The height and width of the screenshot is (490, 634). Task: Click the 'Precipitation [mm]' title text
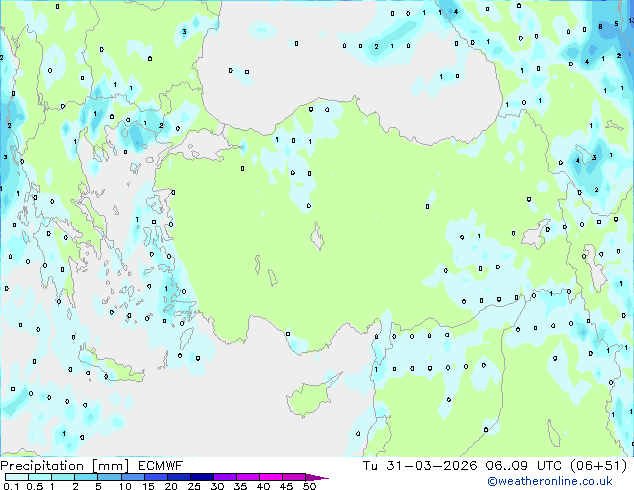65,466
